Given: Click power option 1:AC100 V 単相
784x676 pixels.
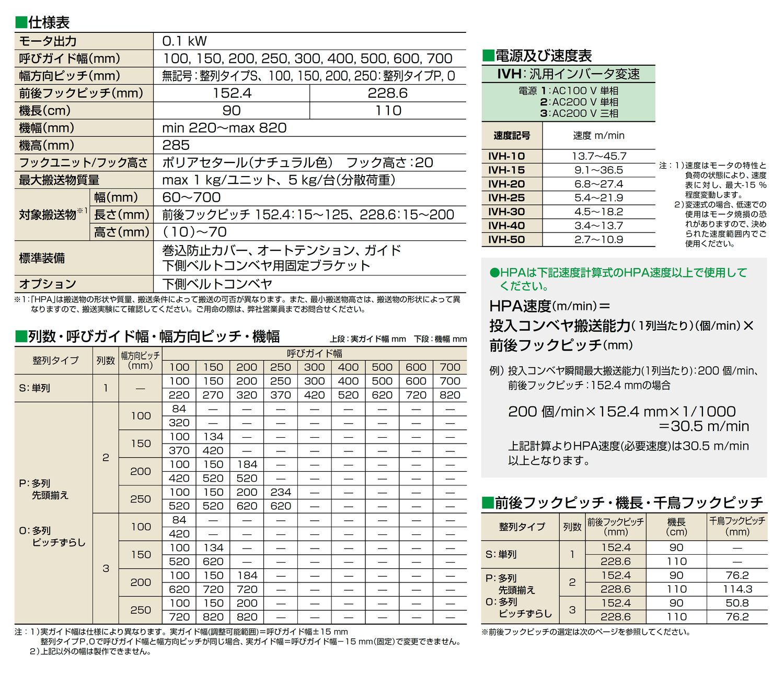Looking at the screenshot, I should 579,91.
